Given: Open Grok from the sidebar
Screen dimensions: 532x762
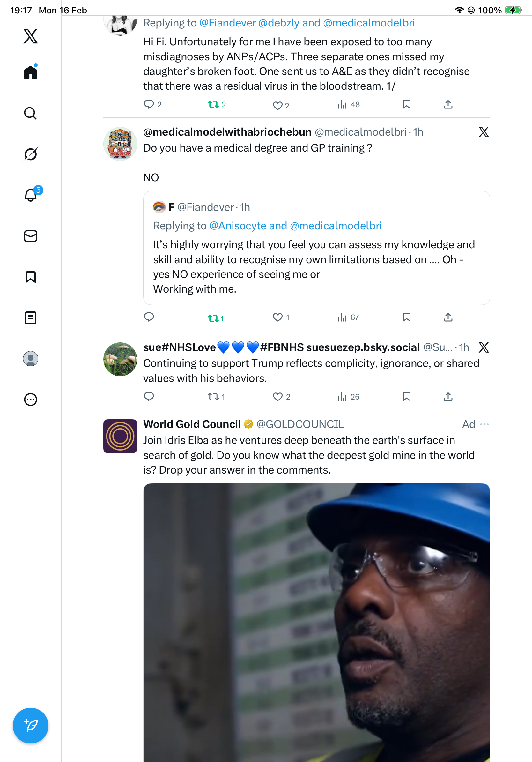Looking at the screenshot, I should (x=30, y=154).
